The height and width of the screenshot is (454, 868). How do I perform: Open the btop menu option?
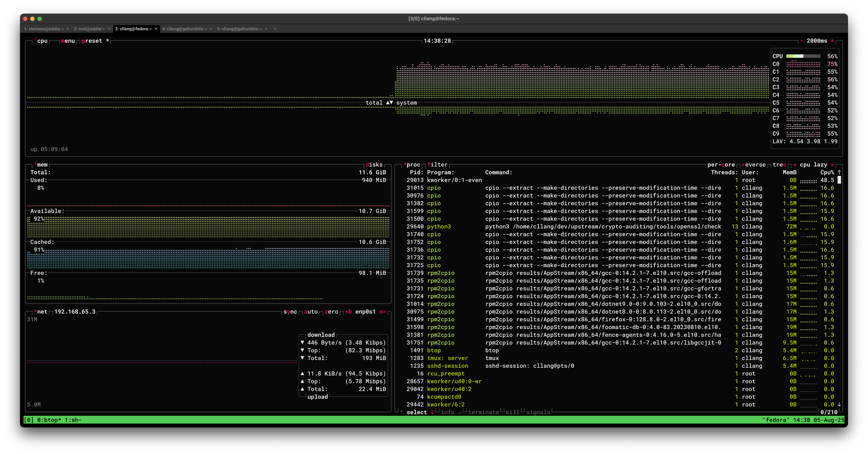[x=68, y=41]
